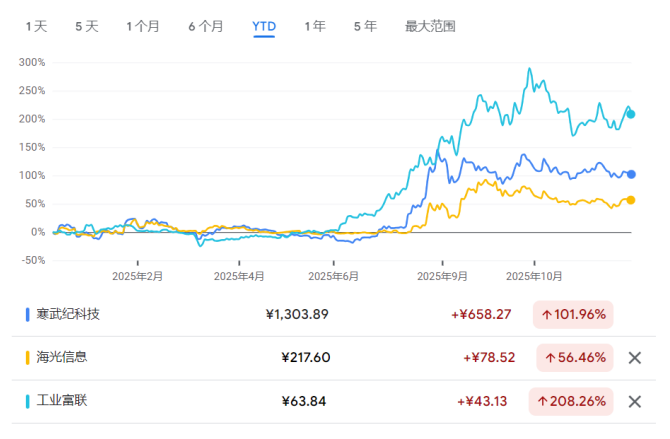Click the price ¥217.60
Screen dimensions: 670x439
[306, 357]
